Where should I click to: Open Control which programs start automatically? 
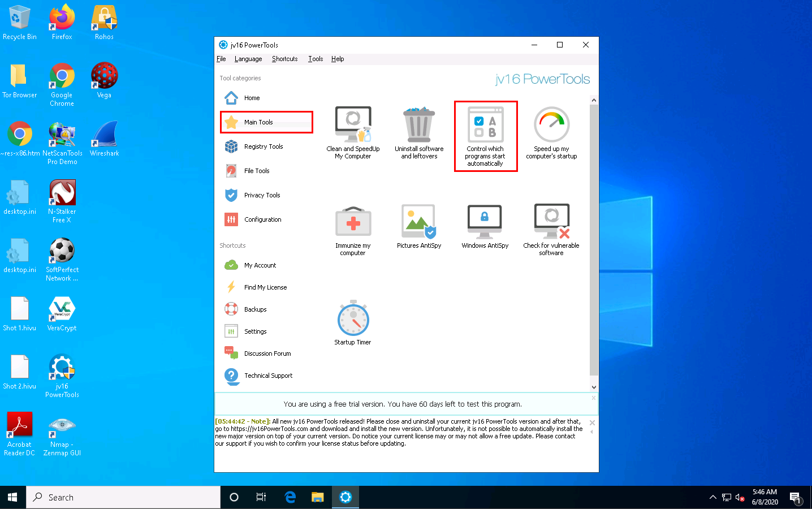(485, 136)
